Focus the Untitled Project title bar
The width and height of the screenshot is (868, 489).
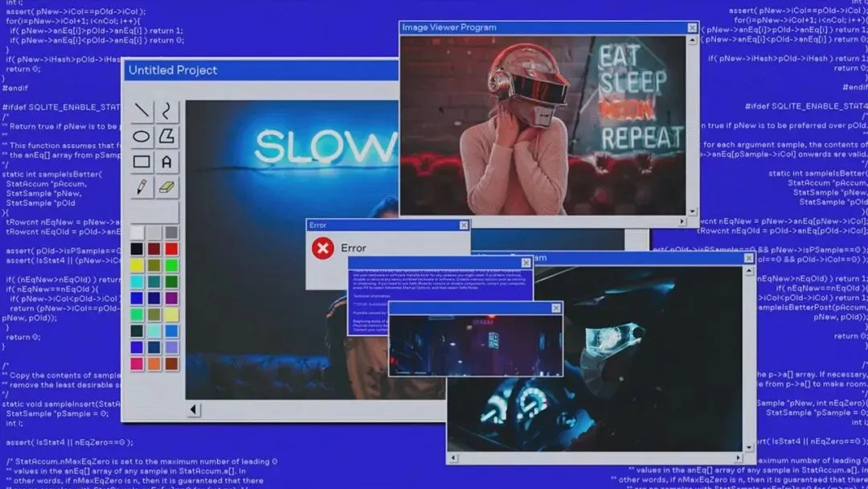click(x=241, y=70)
